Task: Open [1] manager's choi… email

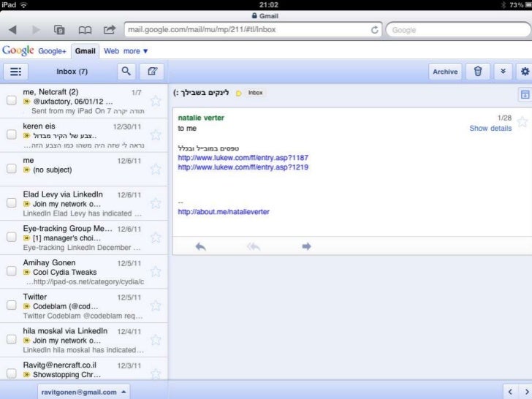Action: [x=66, y=238]
